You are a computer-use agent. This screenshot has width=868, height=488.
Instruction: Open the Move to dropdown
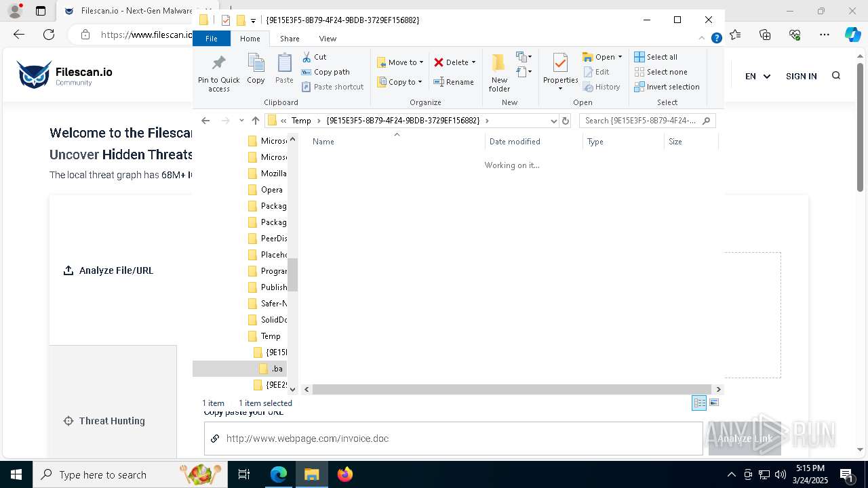click(x=400, y=62)
